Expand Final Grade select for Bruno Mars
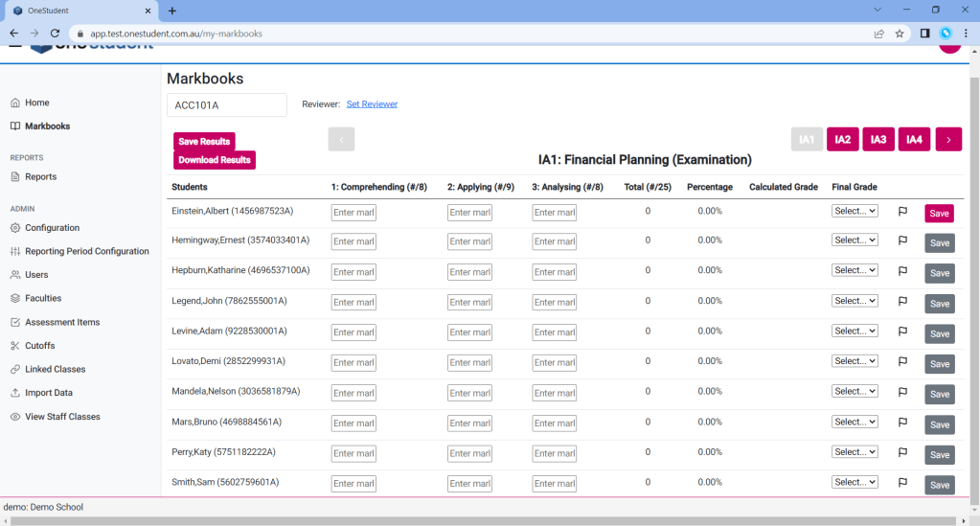The height and width of the screenshot is (526, 980). tap(855, 422)
